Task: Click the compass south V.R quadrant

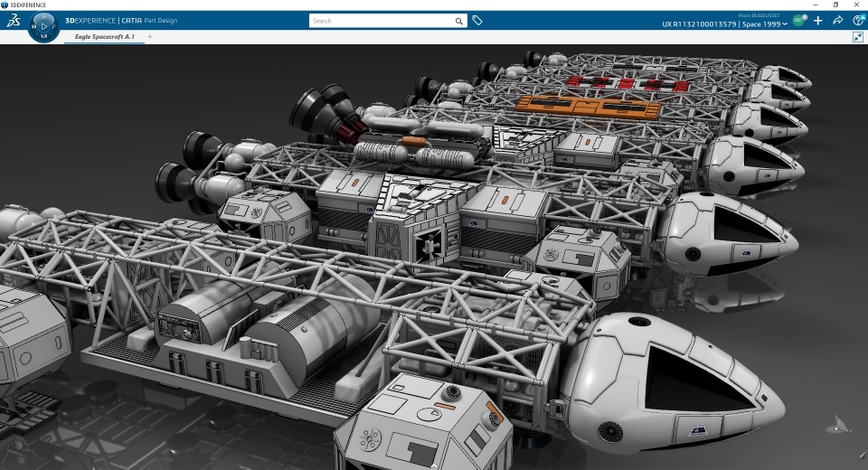Action: click(x=43, y=36)
